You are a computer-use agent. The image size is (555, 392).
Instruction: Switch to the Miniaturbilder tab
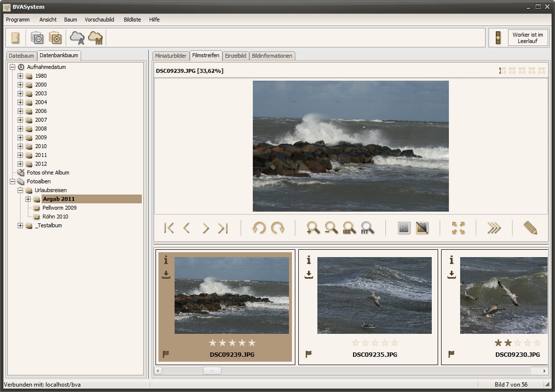171,56
